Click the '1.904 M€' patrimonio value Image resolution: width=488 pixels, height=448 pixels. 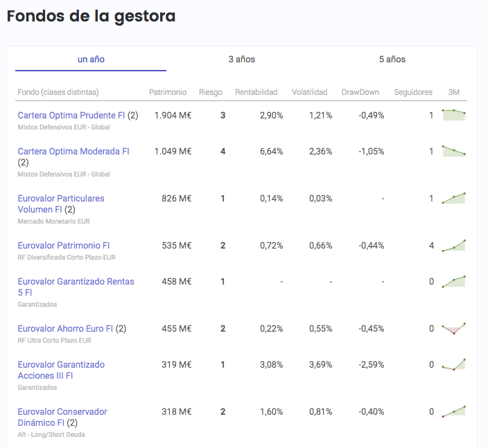click(x=173, y=116)
